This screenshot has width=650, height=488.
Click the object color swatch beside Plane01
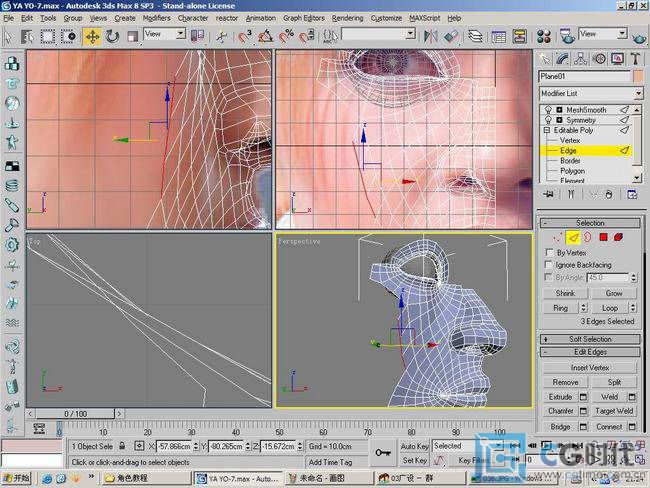point(638,76)
